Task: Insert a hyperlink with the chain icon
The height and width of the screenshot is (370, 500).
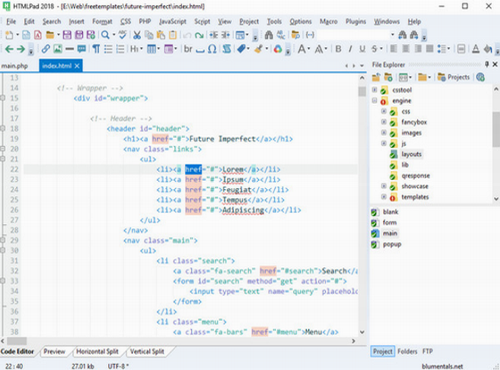Action: [46, 49]
